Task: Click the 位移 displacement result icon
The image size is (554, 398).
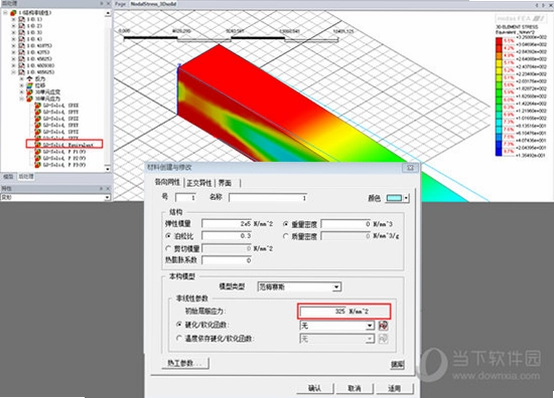Action: 30,86
